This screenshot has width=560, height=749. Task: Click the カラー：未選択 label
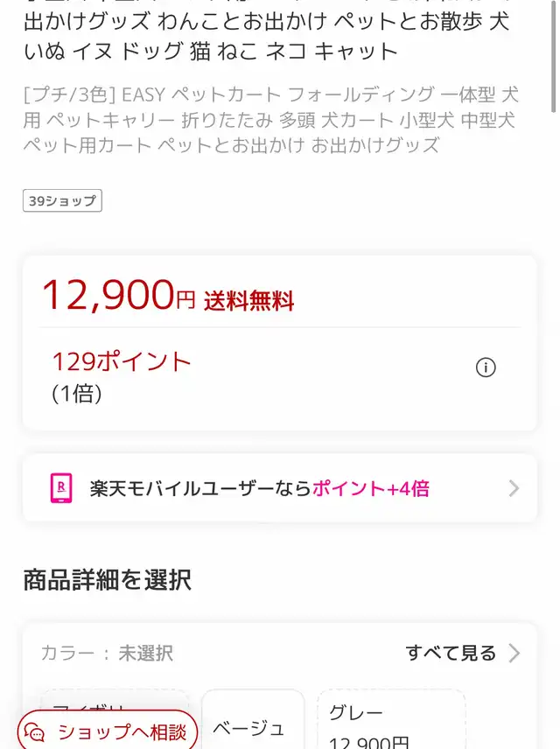(x=107, y=653)
